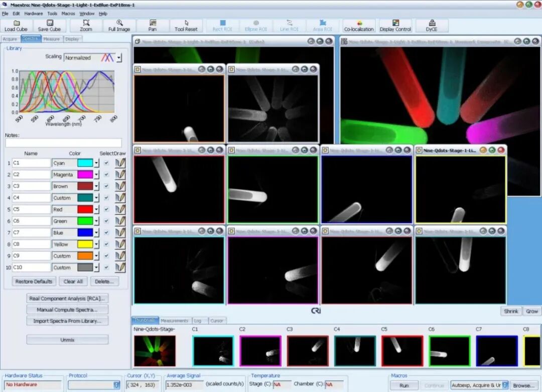Switch to the Measure tab
This screenshot has width=542, height=392.
[x=52, y=39]
